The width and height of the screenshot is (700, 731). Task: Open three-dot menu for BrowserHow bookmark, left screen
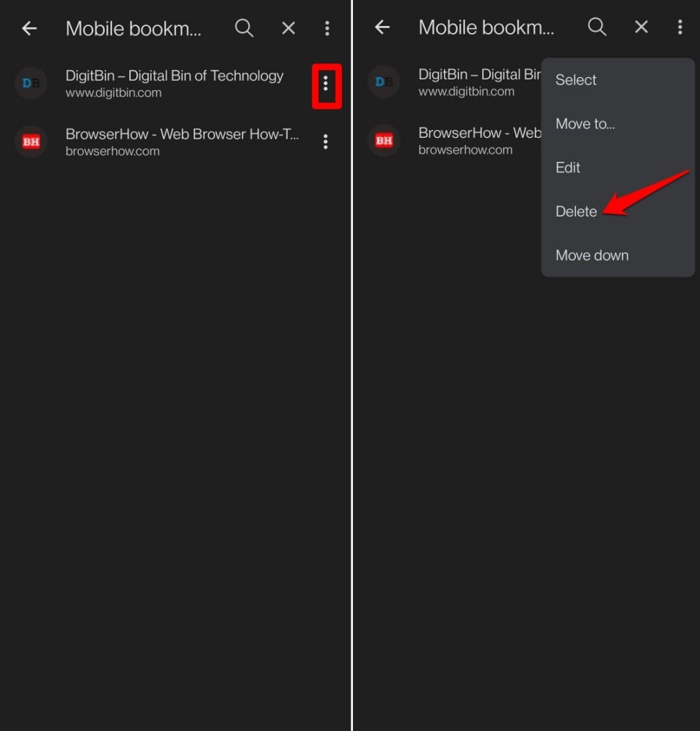click(x=325, y=141)
